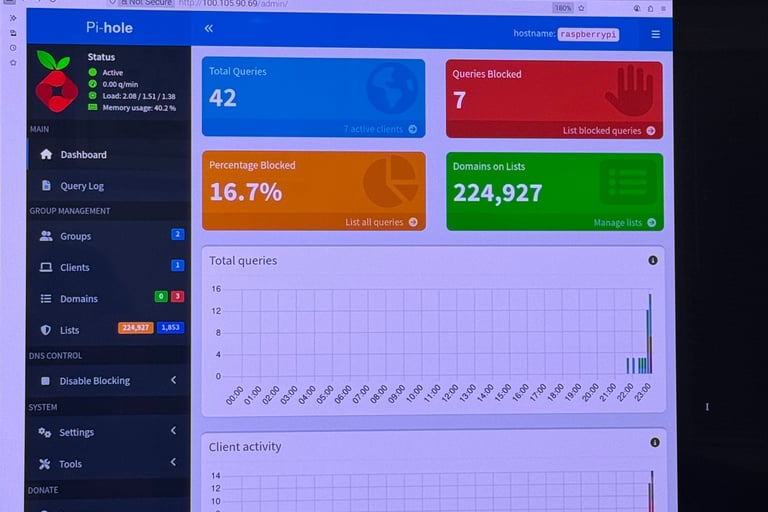The width and height of the screenshot is (768, 512).
Task: Expand the Tools submenu chevron
Action: tap(173, 462)
